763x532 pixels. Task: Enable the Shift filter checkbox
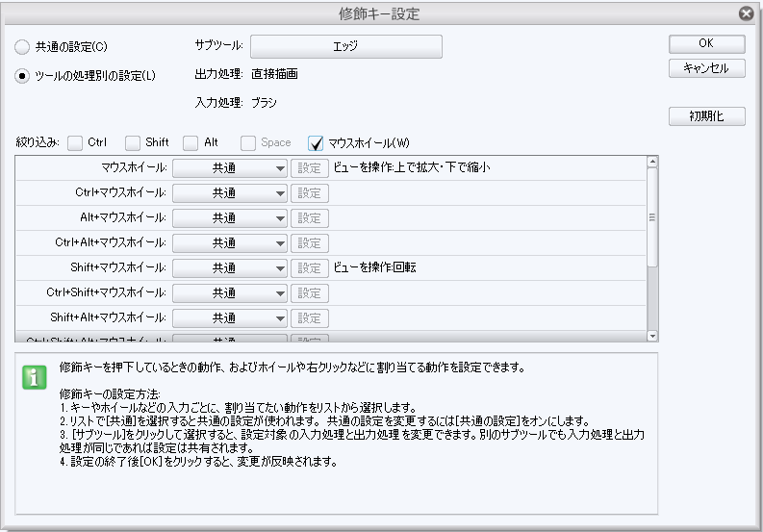[133, 142]
